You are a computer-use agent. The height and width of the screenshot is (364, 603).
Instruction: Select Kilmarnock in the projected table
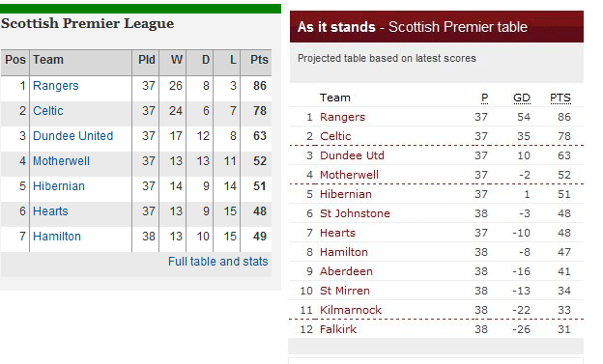[351, 310]
